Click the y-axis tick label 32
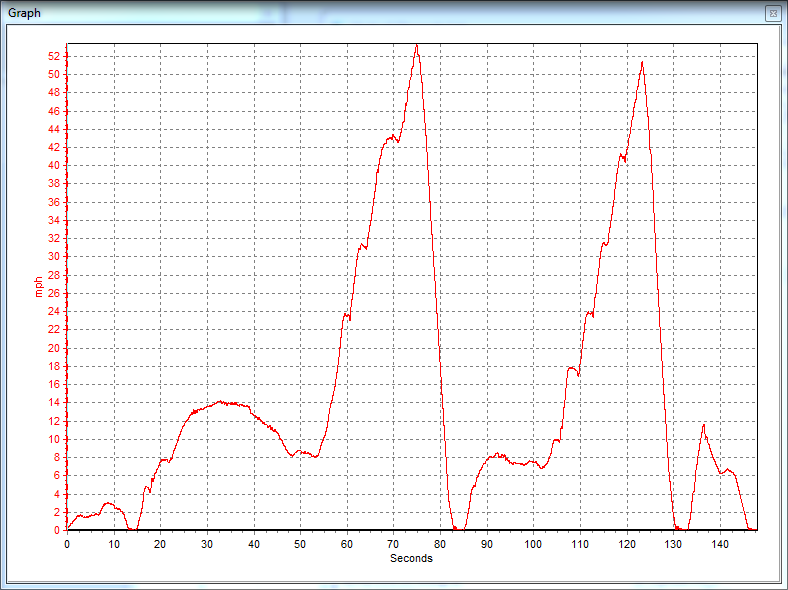Viewport: 788px width, 590px height. pyautogui.click(x=55, y=238)
